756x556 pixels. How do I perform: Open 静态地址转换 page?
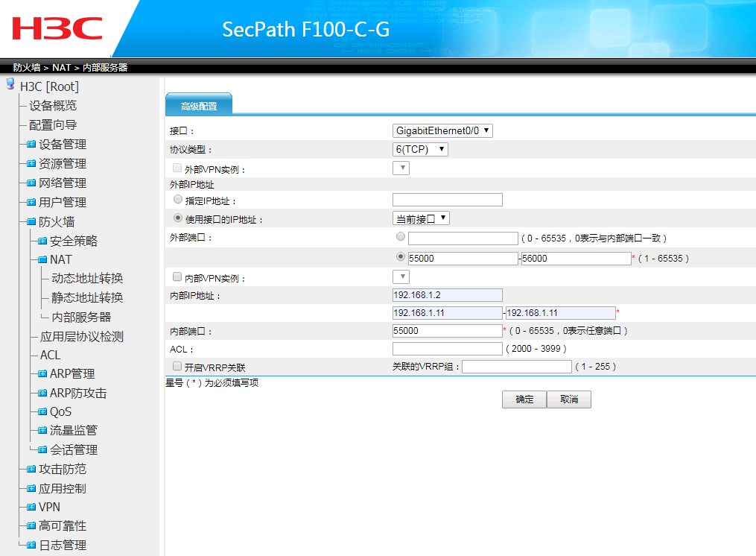pos(87,297)
